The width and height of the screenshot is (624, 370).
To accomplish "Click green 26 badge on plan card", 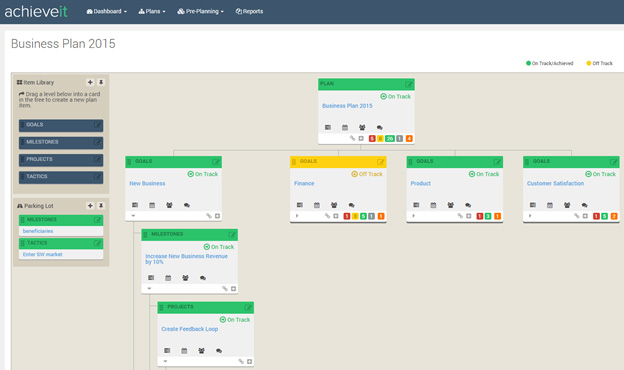I will pyautogui.click(x=390, y=138).
